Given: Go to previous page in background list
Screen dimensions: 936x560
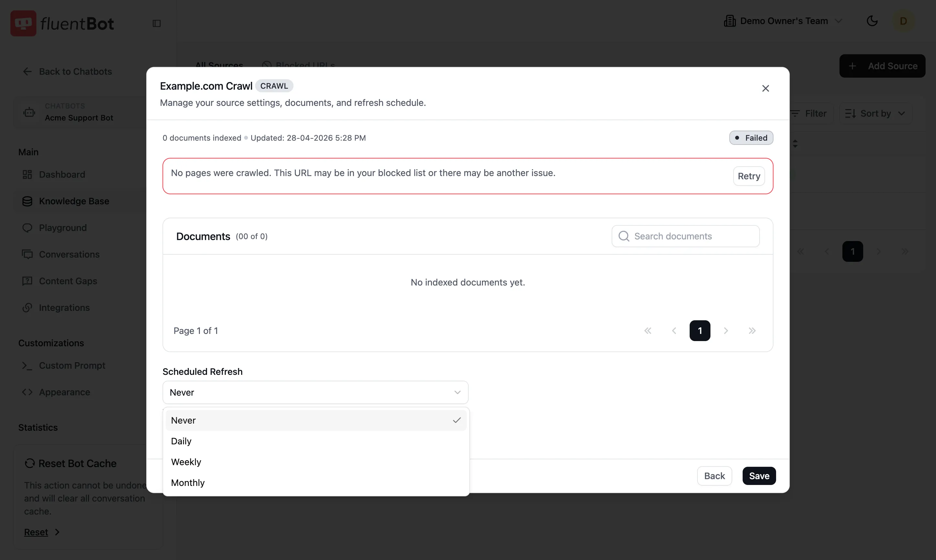Looking at the screenshot, I should pos(826,251).
